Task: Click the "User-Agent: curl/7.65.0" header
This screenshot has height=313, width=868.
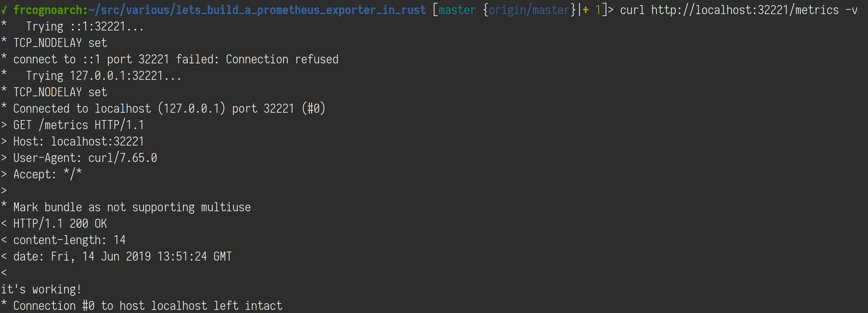Action: pos(85,158)
